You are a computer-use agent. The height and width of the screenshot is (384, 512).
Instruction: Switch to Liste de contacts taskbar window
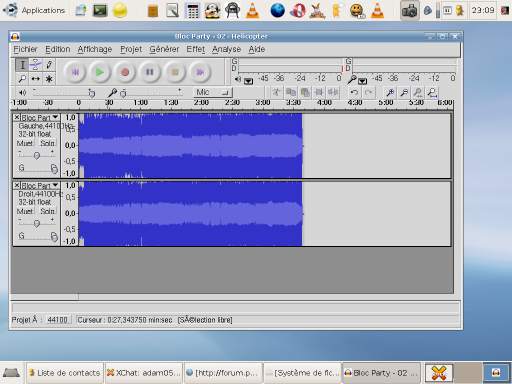(65, 373)
